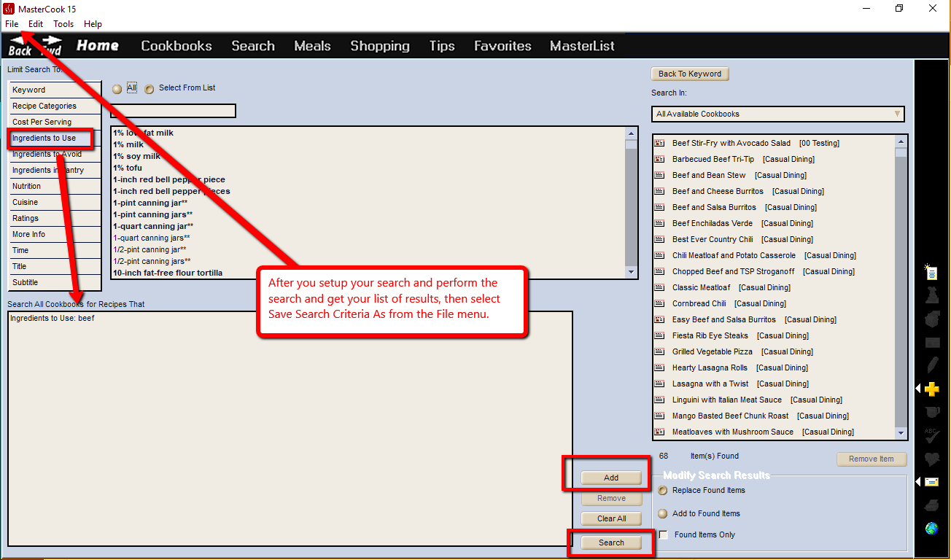The height and width of the screenshot is (560, 951).
Task: Click the Search button at bottom
Action: click(x=611, y=542)
